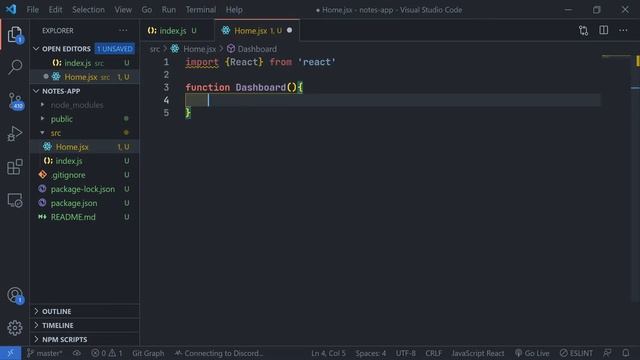Collapse the src folder
The image size is (640, 360).
pos(85,133)
